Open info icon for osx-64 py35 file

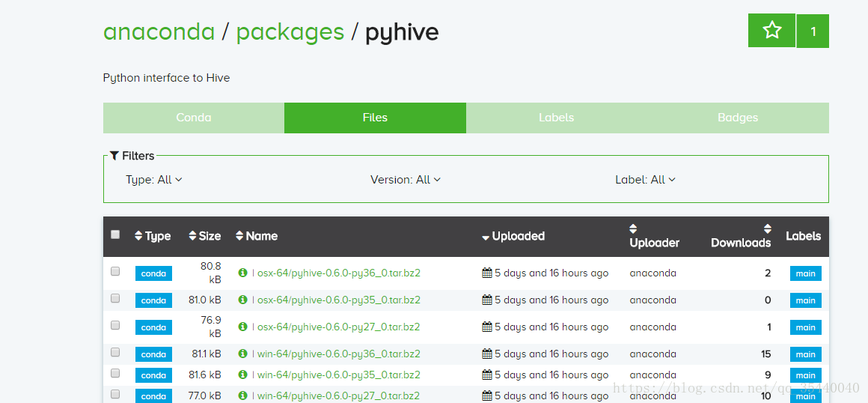pos(242,300)
